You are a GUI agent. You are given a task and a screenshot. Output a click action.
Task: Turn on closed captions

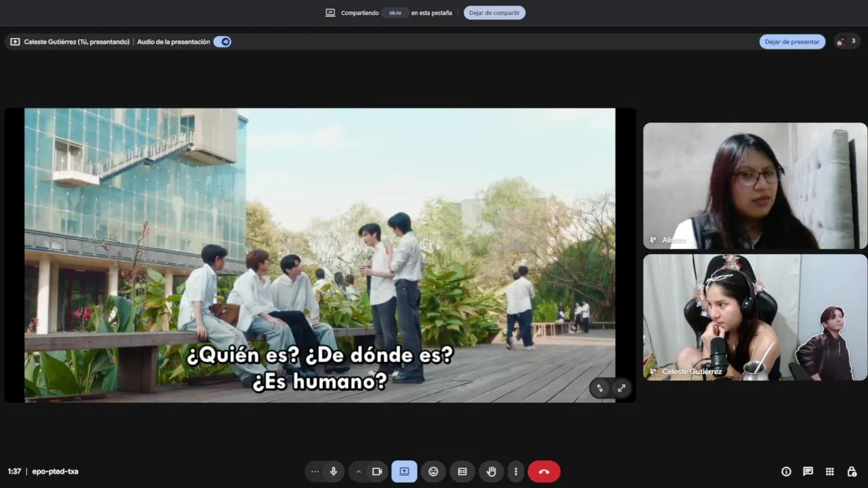(462, 472)
